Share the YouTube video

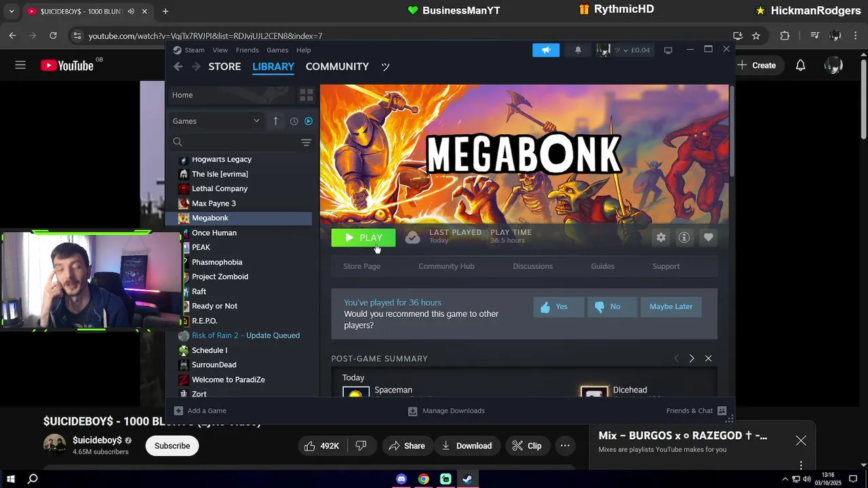coord(407,446)
